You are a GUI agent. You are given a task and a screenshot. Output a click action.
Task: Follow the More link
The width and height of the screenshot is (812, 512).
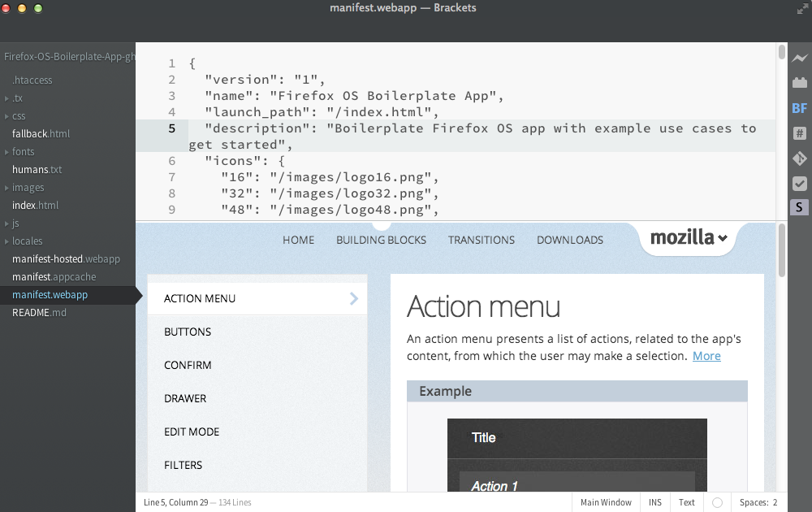click(x=706, y=356)
